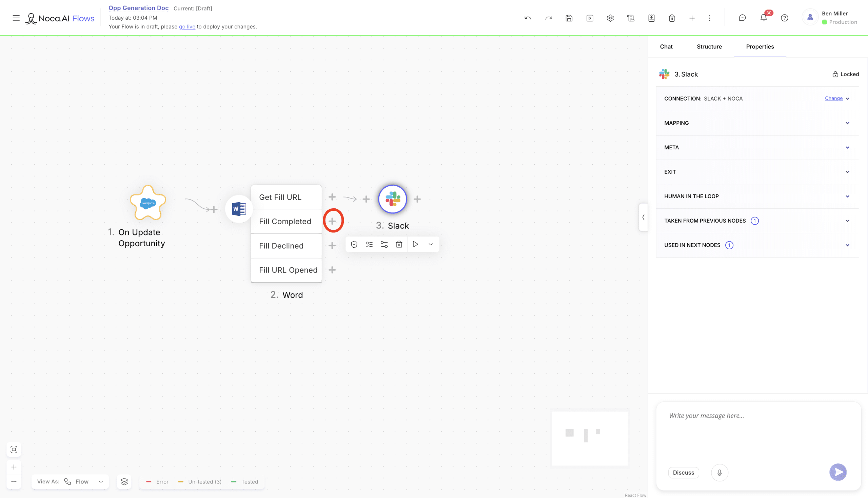Switch to the Structure tab

click(709, 46)
